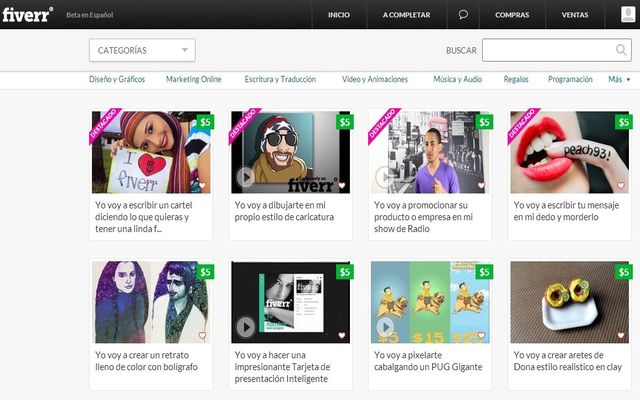This screenshot has height=400, width=640.
Task: Click the search magnifier icon
Action: (622, 50)
